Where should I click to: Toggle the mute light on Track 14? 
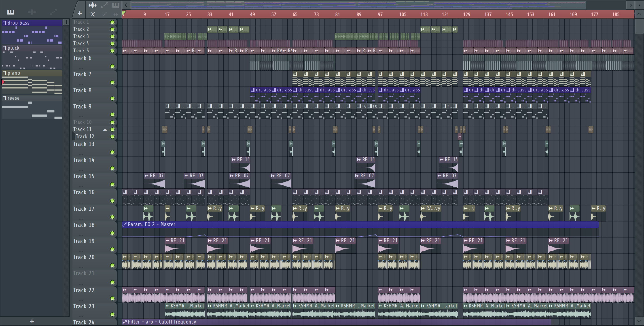coord(112,168)
